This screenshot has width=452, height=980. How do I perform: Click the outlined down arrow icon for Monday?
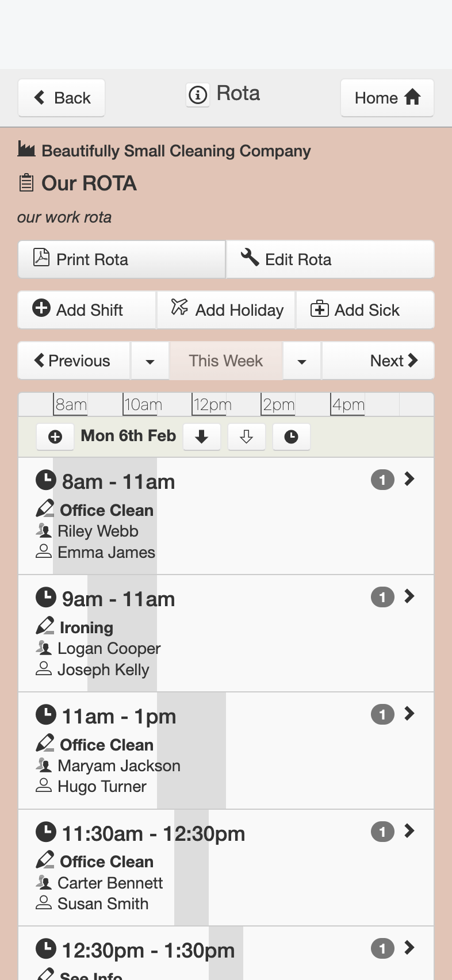click(247, 437)
